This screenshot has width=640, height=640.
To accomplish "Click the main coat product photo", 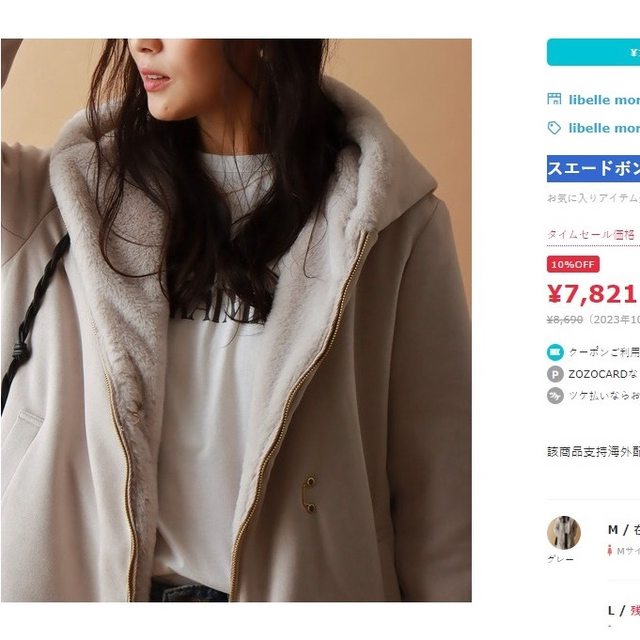I will click(x=236, y=320).
